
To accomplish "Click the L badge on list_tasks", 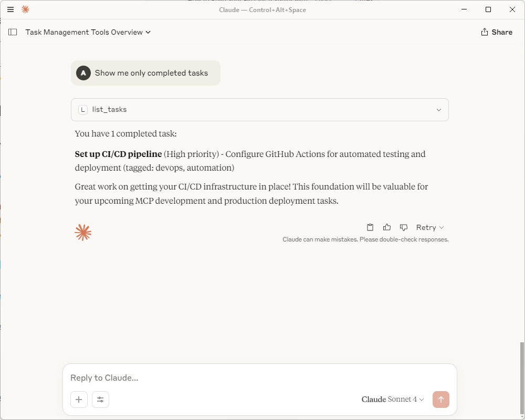I will (83, 110).
